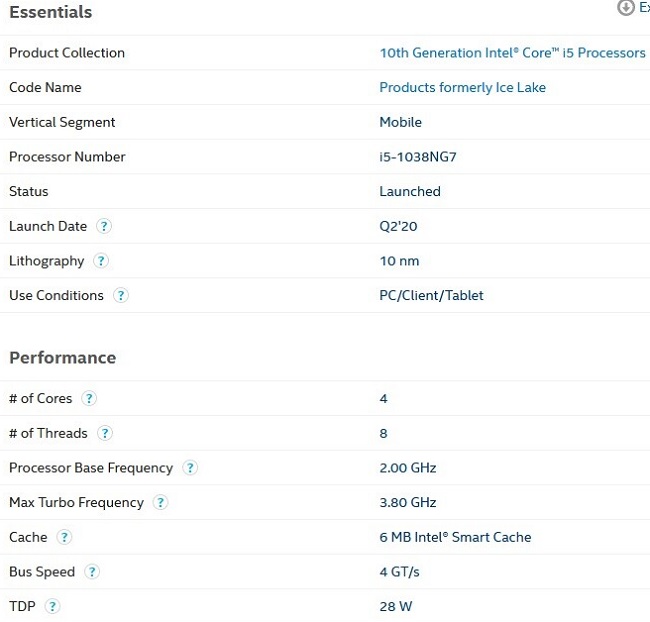Open the Lithography help tooltip icon
The height and width of the screenshot is (622, 650).
[x=101, y=261]
